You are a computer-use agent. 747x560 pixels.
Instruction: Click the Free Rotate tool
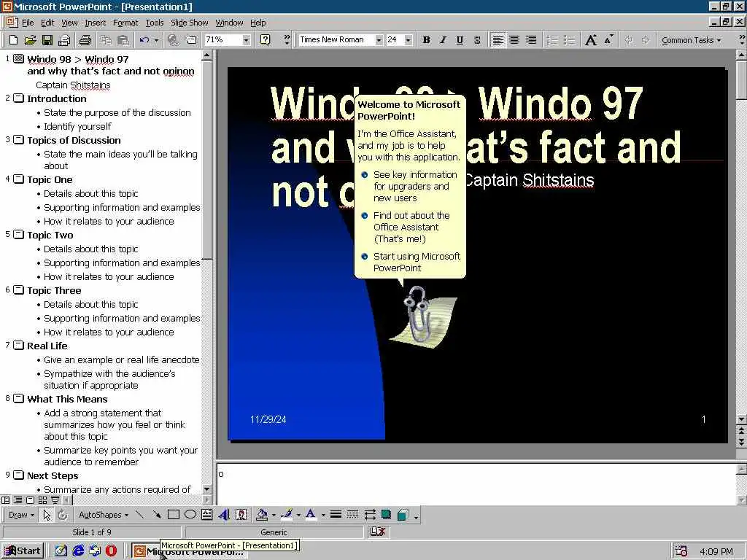pos(63,515)
